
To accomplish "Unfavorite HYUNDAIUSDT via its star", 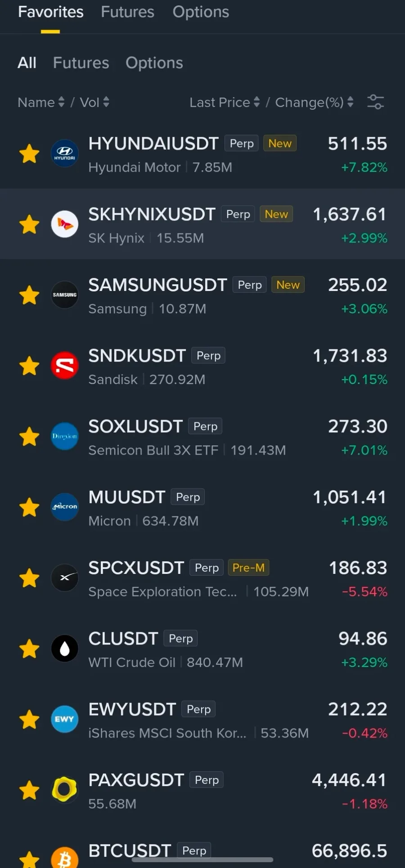I will click(29, 154).
